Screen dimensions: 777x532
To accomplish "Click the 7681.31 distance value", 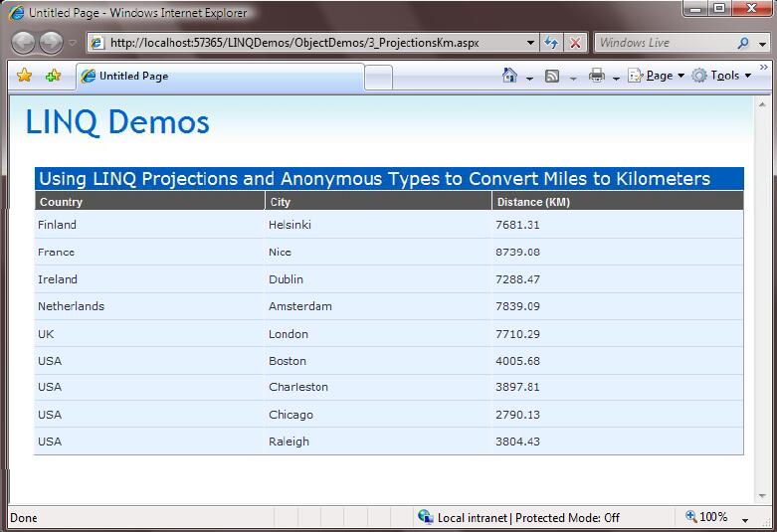I will pyautogui.click(x=517, y=225).
